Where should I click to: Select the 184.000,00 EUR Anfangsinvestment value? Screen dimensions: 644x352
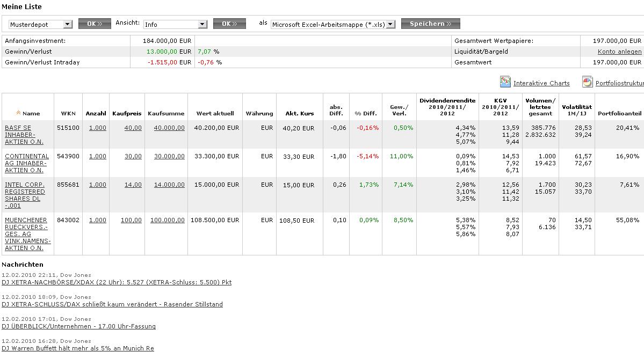pyautogui.click(x=167, y=41)
